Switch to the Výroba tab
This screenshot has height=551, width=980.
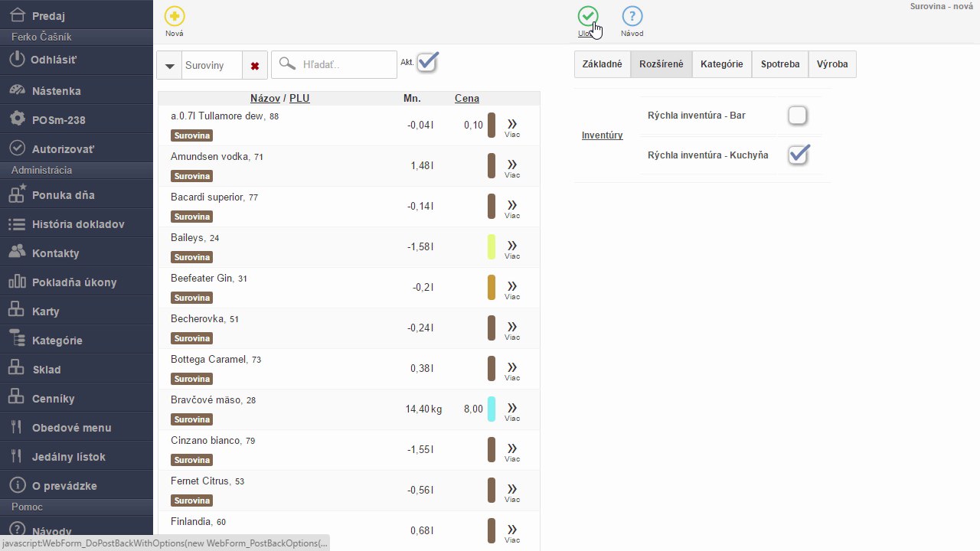pyautogui.click(x=832, y=64)
